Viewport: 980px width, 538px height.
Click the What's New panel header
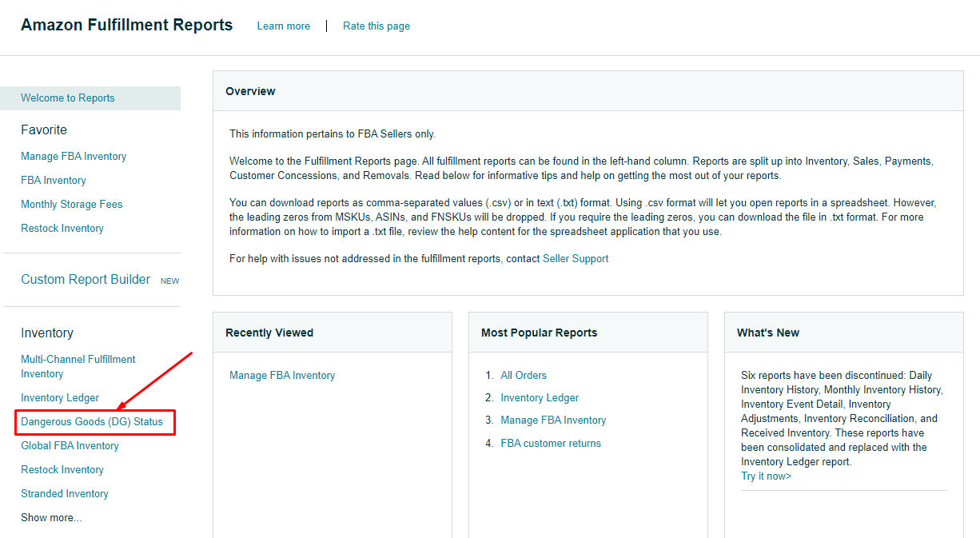(844, 333)
